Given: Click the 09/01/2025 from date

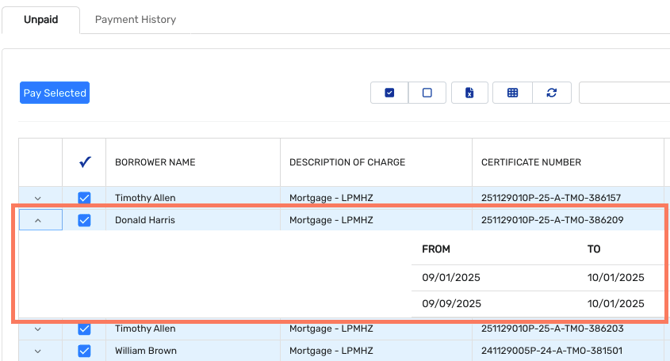Looking at the screenshot, I should pyautogui.click(x=451, y=278).
